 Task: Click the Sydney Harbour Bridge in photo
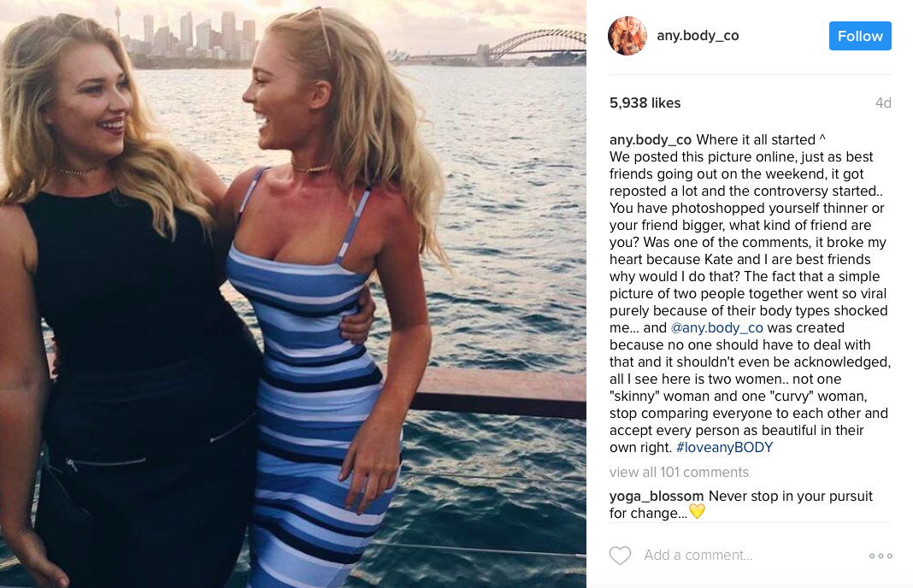click(x=536, y=46)
